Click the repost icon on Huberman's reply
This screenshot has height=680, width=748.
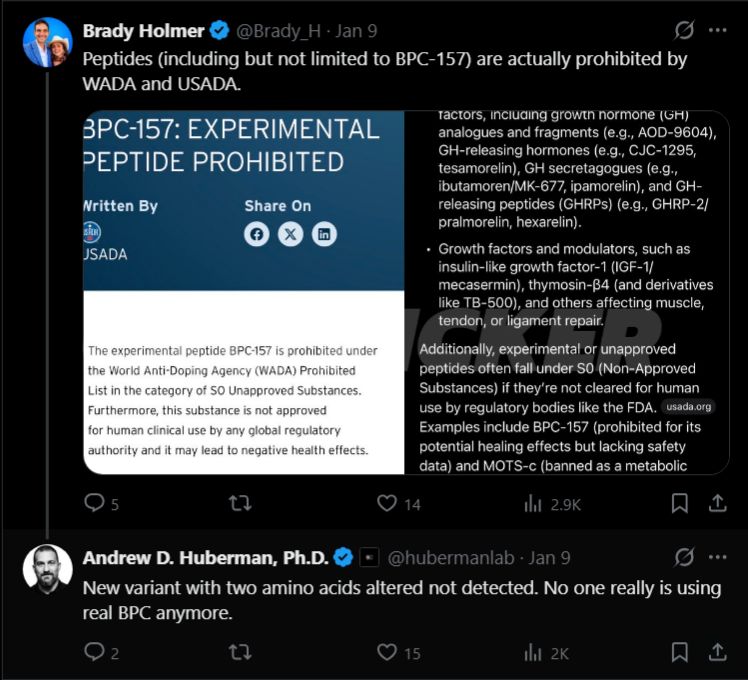click(240, 653)
